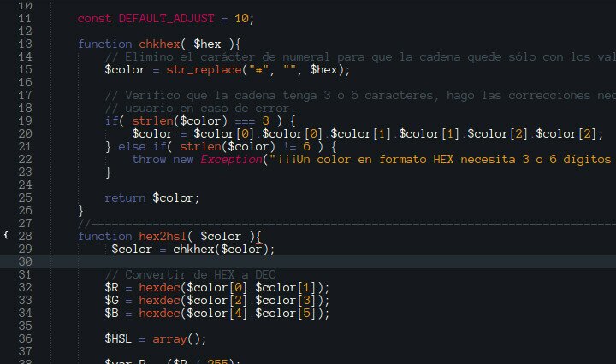
Task: Click the comment starting 'Verifico que la cadena'
Action: click(x=360, y=96)
